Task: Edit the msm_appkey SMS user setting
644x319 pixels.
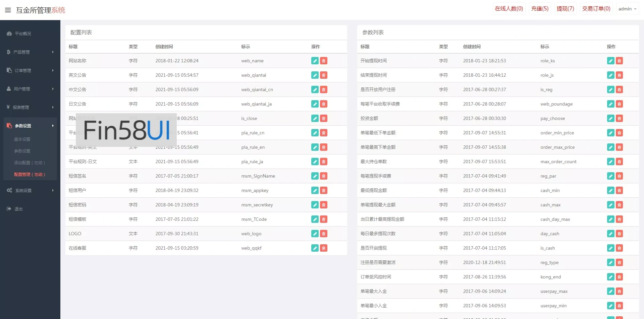Action: coord(315,190)
